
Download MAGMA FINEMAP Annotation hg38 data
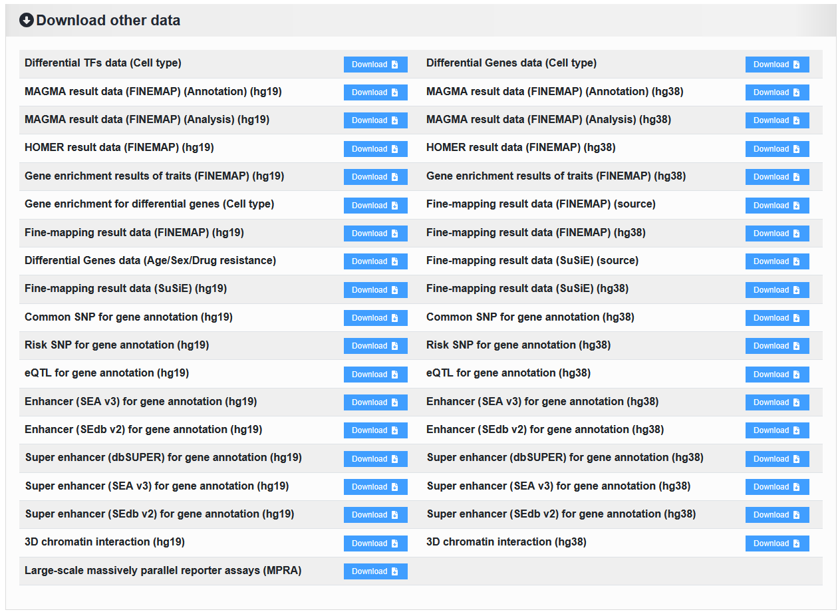click(777, 92)
